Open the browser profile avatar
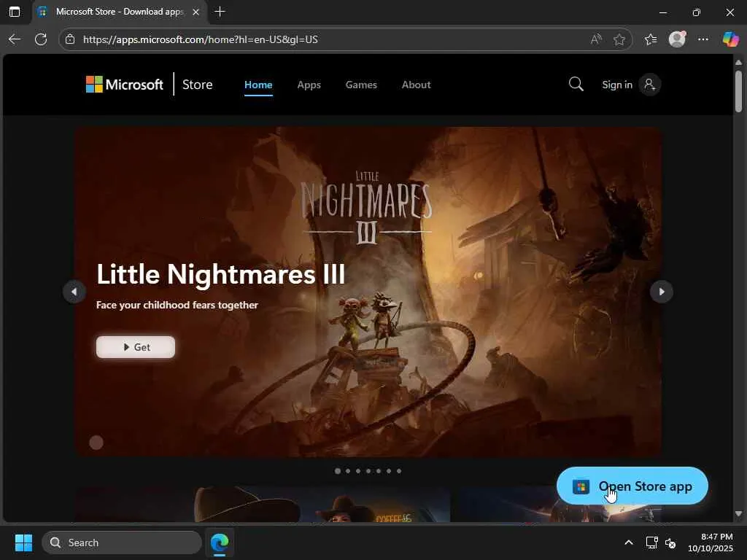747x560 pixels. pyautogui.click(x=677, y=39)
